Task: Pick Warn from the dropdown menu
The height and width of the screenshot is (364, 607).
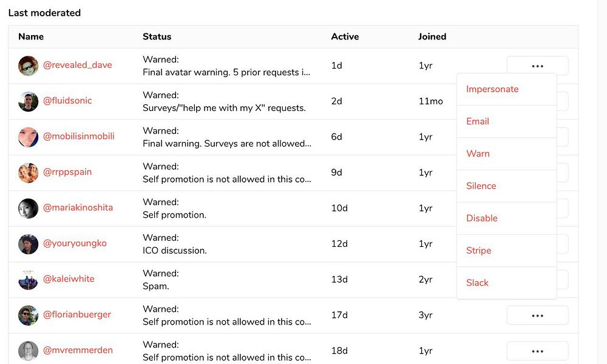Action: tap(478, 153)
